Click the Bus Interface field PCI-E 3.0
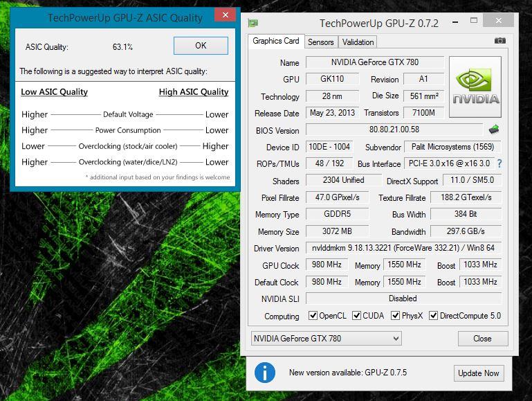532x401 pixels. point(449,163)
